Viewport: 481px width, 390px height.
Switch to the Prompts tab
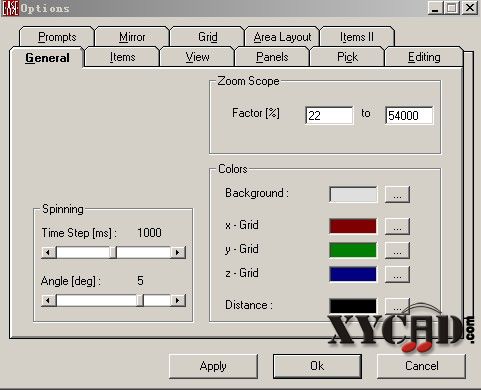[x=57, y=37]
